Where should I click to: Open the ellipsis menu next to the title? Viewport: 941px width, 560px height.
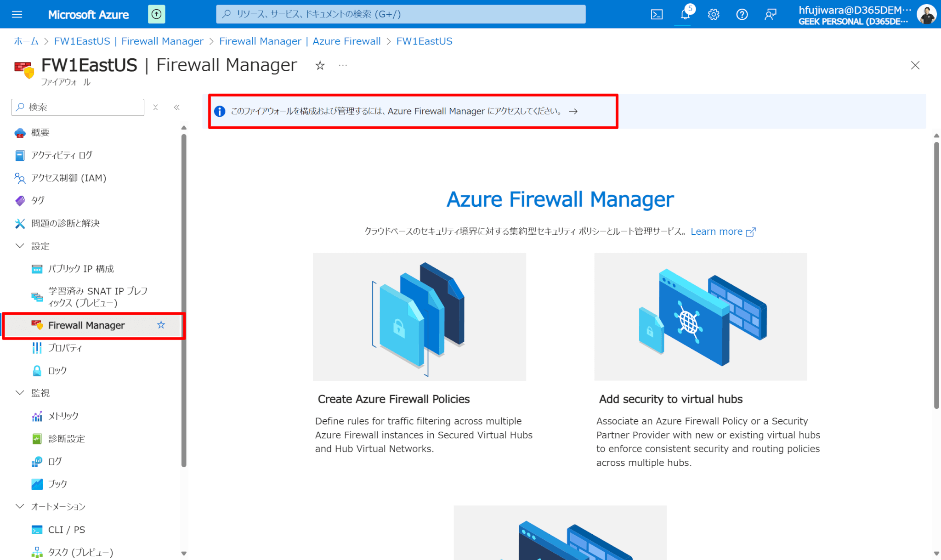click(342, 65)
